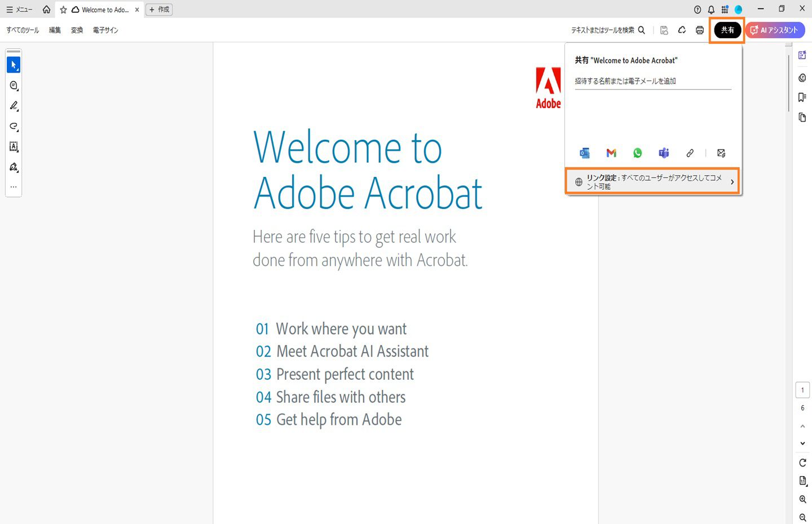Zoom in with the magnifier plus icon
This screenshot has width=812, height=524.
coord(802,499)
